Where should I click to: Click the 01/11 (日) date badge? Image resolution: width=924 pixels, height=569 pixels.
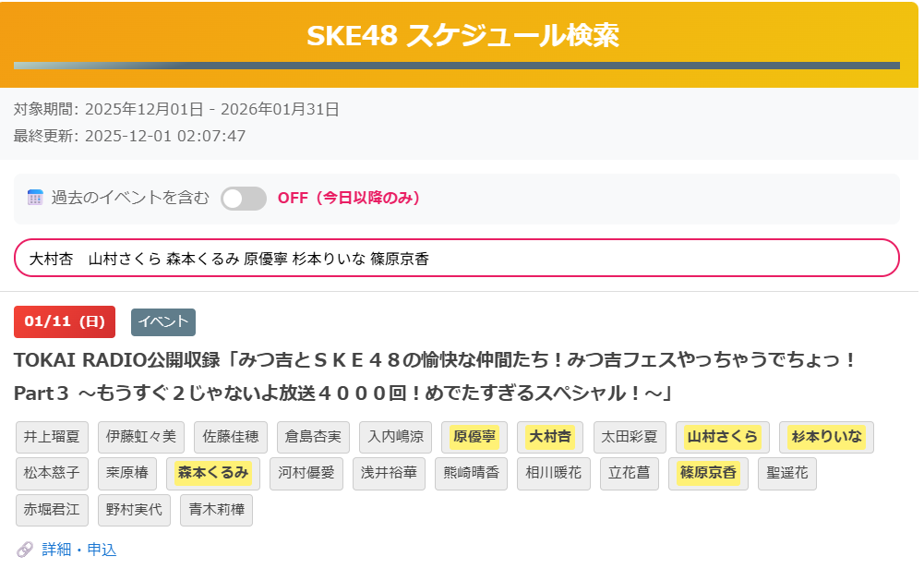coord(65,321)
